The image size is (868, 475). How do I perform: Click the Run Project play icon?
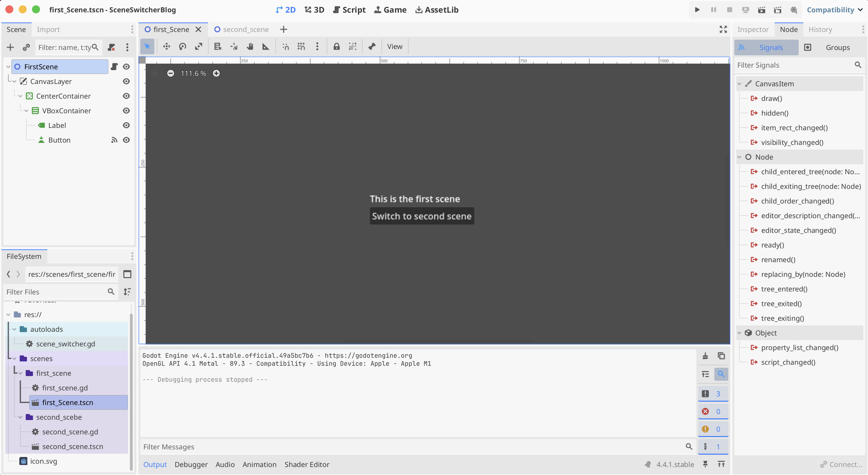tap(697, 10)
